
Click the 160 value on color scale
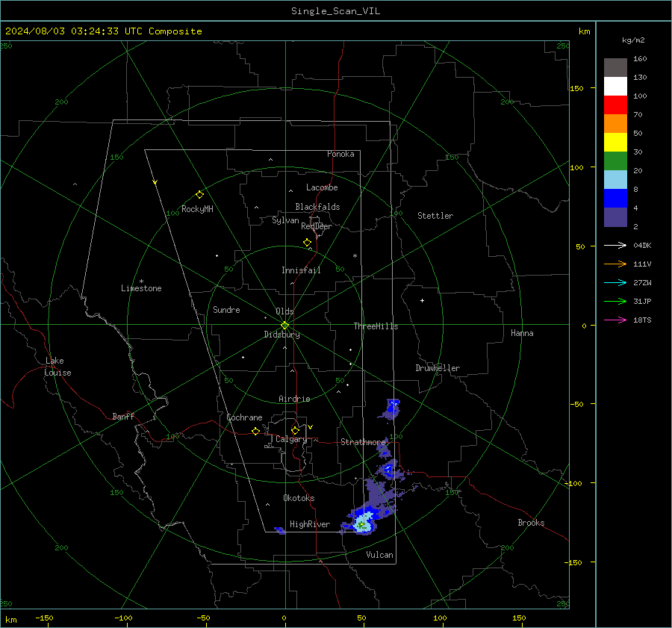click(640, 59)
